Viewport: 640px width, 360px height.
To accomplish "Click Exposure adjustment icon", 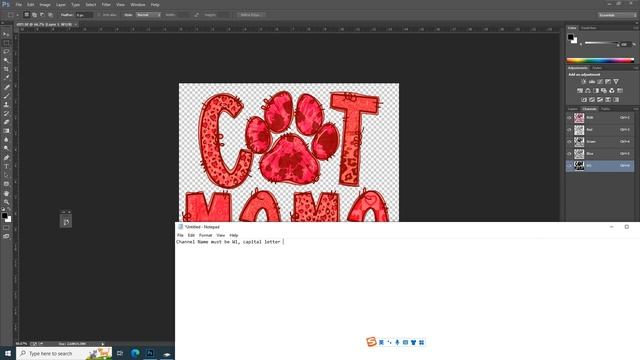I will point(608,82).
